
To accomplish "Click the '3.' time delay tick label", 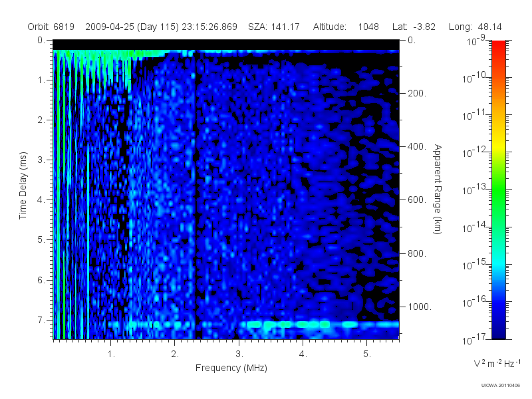I will 41,160.
